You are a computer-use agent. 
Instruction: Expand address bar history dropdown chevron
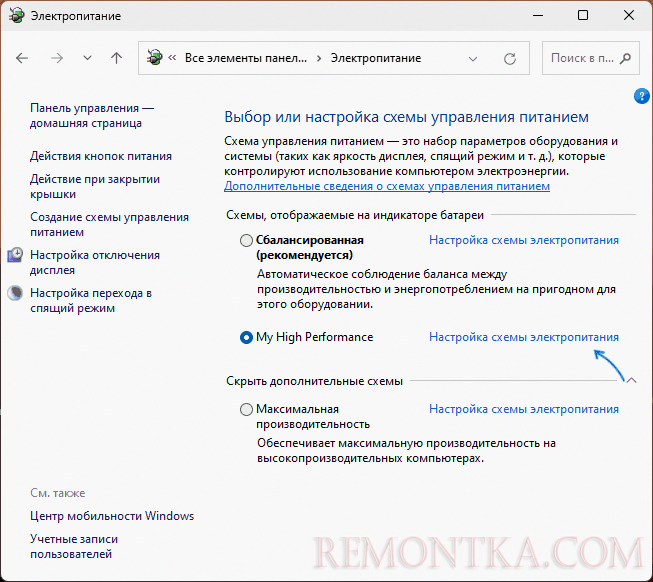[x=473, y=59]
